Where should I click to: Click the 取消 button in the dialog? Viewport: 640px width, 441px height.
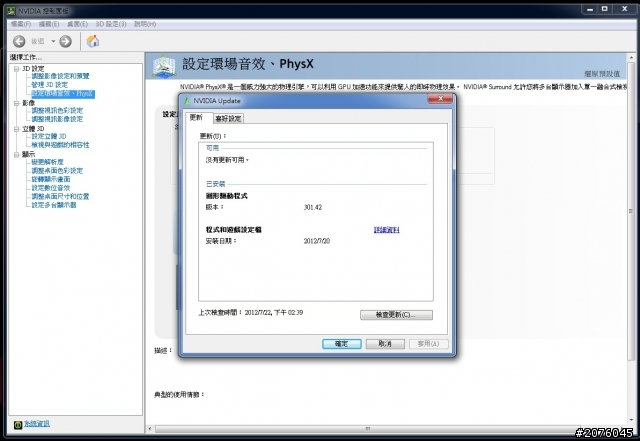[x=385, y=344]
